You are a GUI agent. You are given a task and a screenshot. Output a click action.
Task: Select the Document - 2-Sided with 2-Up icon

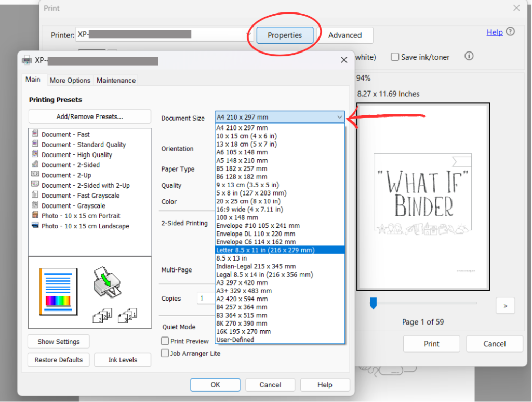click(35, 185)
